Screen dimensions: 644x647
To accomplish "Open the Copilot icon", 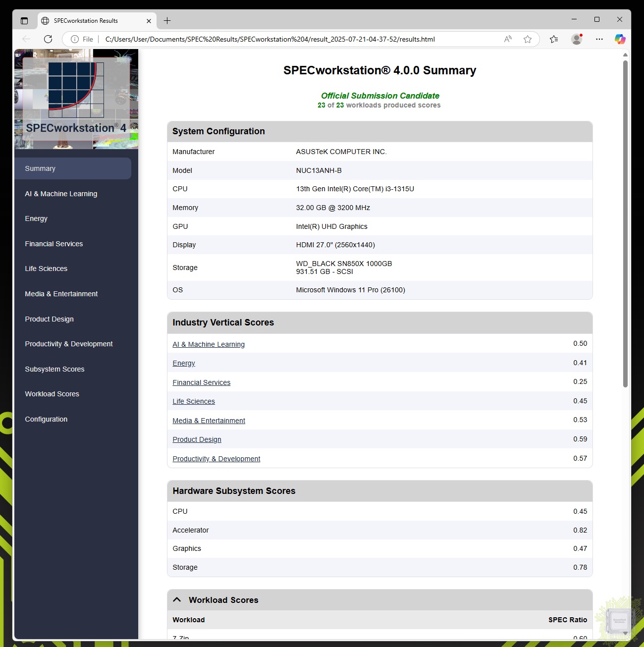I will (x=620, y=39).
